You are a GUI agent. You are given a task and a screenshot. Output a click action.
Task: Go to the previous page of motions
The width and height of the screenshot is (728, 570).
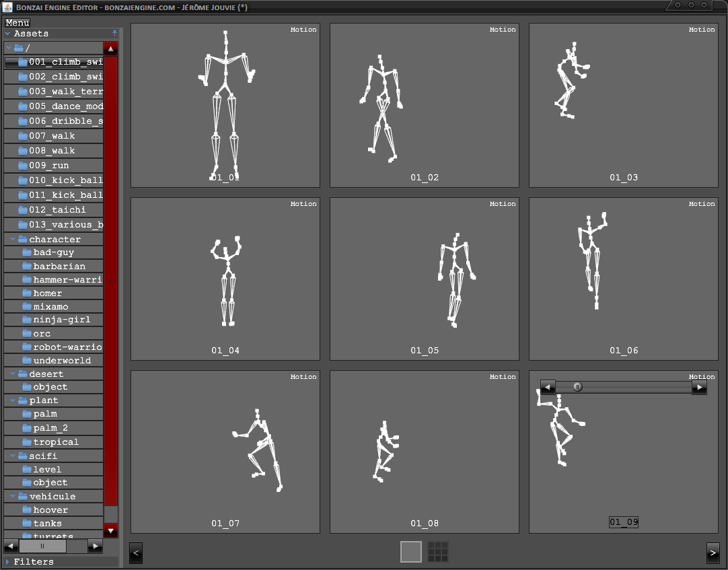point(135,553)
